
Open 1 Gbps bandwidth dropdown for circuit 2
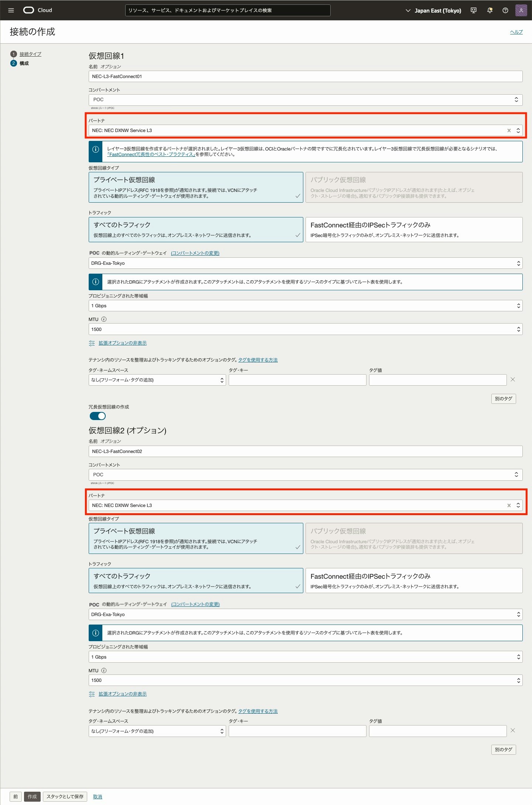[306, 657]
